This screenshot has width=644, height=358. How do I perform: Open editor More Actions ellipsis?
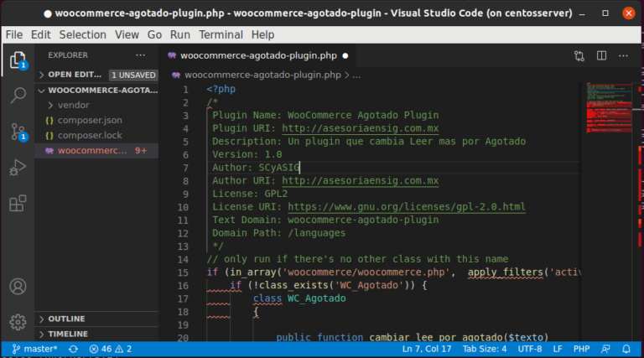624,55
